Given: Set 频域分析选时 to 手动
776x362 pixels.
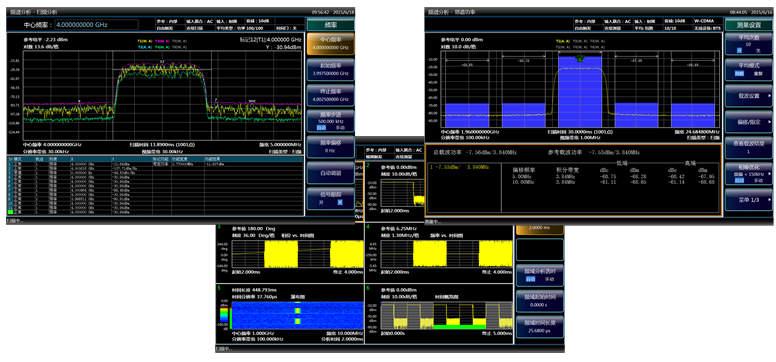Looking at the screenshot, I should (549, 279).
